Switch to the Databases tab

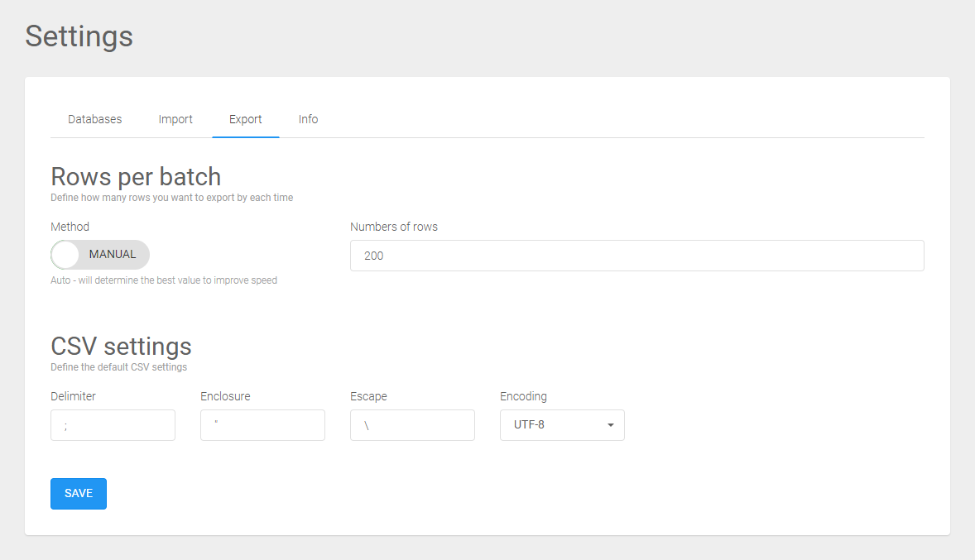pos(94,119)
